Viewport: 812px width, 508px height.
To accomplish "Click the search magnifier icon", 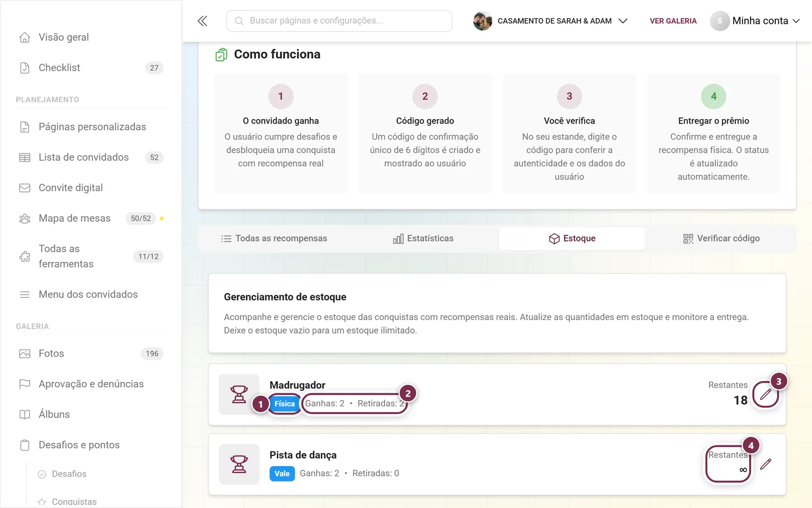I will (x=239, y=21).
